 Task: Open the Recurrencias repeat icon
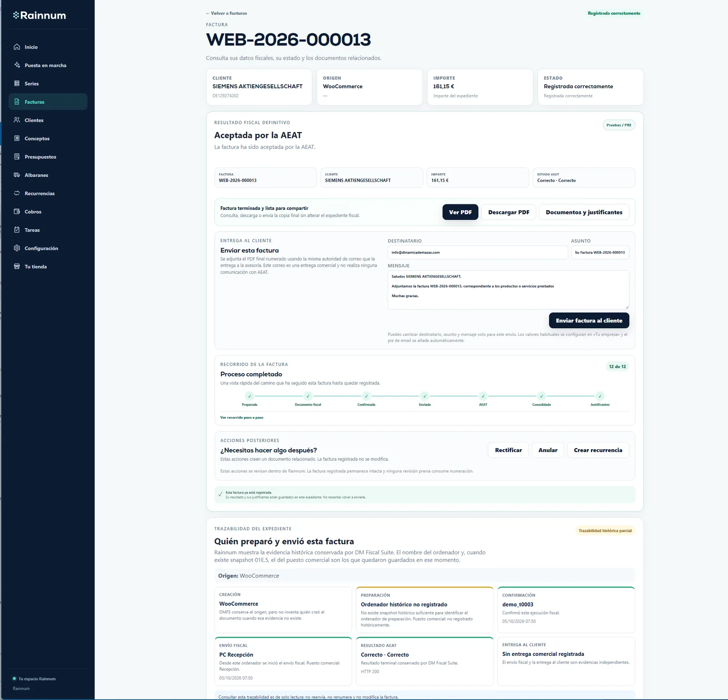pyautogui.click(x=17, y=193)
